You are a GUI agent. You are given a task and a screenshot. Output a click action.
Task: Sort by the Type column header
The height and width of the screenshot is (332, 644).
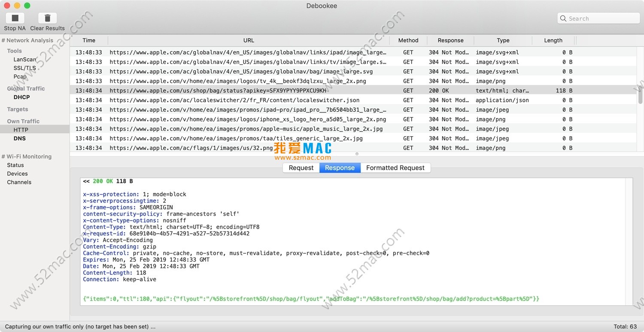(x=503, y=40)
